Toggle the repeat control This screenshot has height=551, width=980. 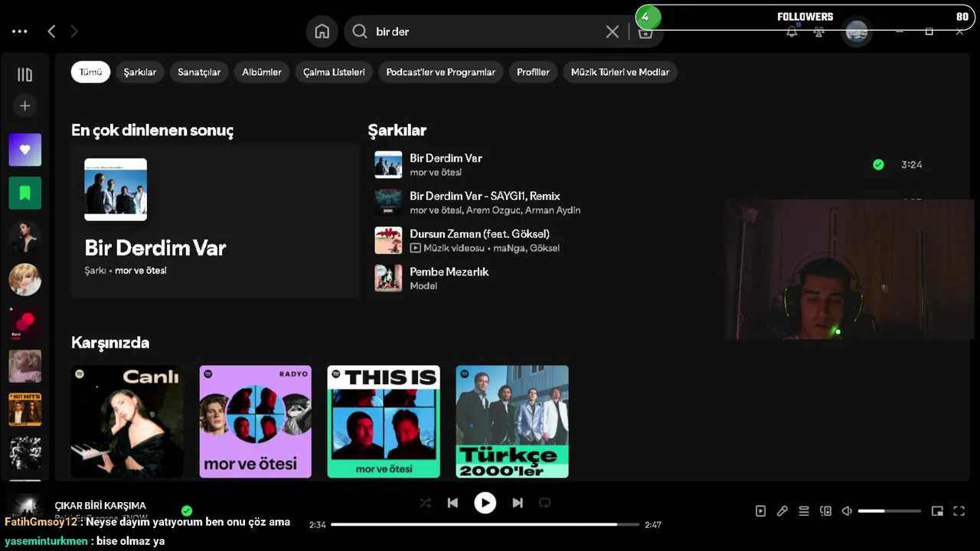click(x=545, y=503)
